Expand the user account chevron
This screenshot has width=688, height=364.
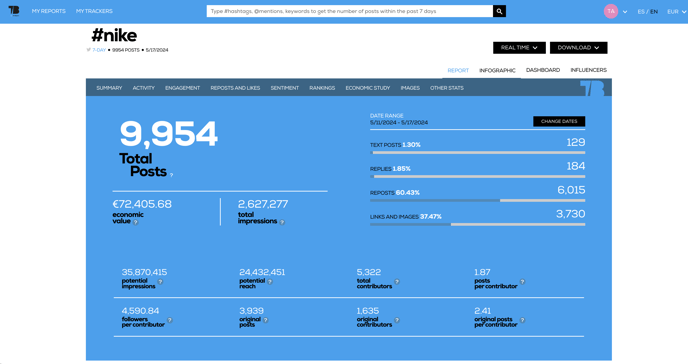[x=625, y=12]
